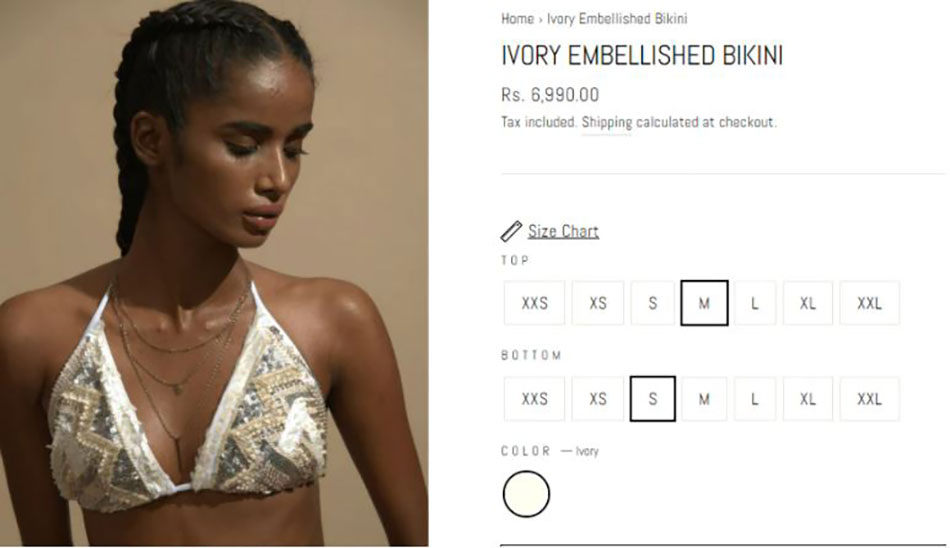Choose bottom size XS

pyautogui.click(x=598, y=399)
